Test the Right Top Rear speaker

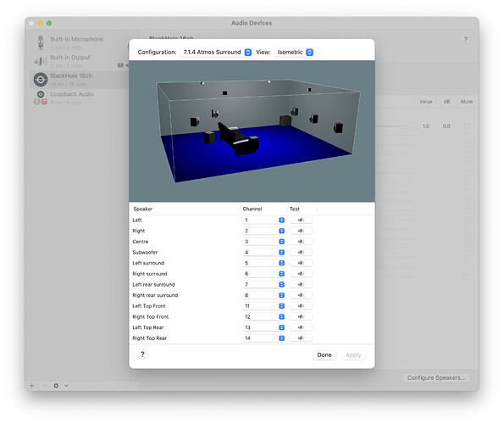301,338
